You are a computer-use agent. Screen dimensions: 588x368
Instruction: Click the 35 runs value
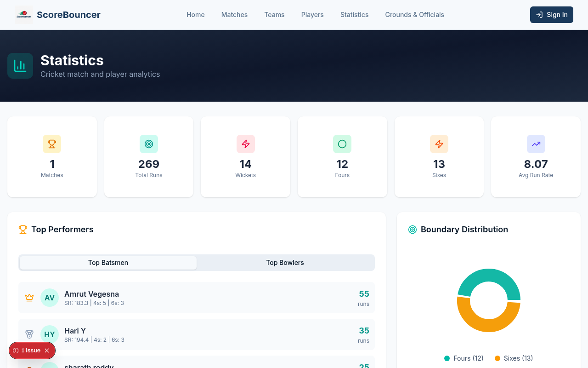[364, 331]
